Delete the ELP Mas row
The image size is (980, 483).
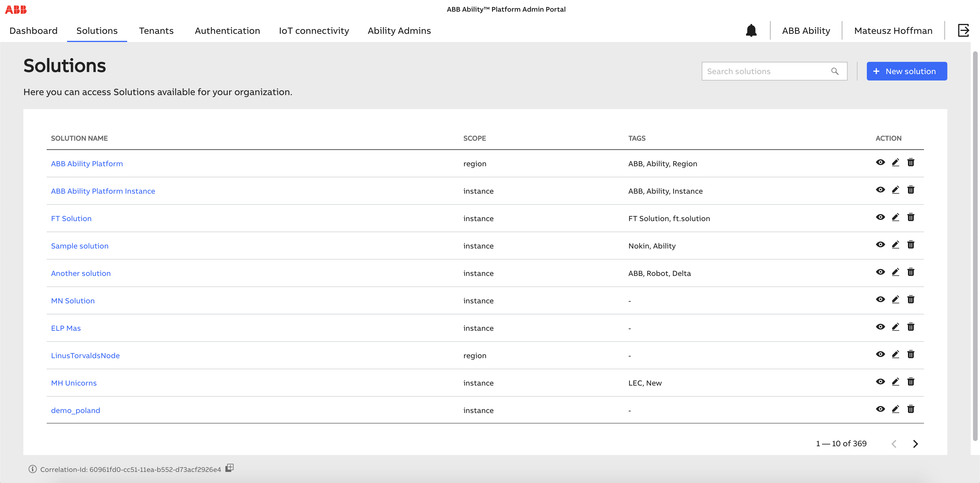coord(911,327)
